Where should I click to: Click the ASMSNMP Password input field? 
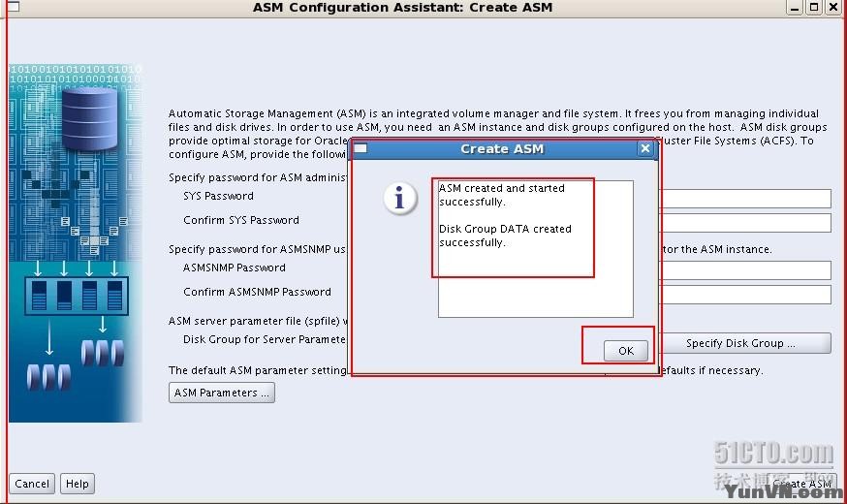745,270
